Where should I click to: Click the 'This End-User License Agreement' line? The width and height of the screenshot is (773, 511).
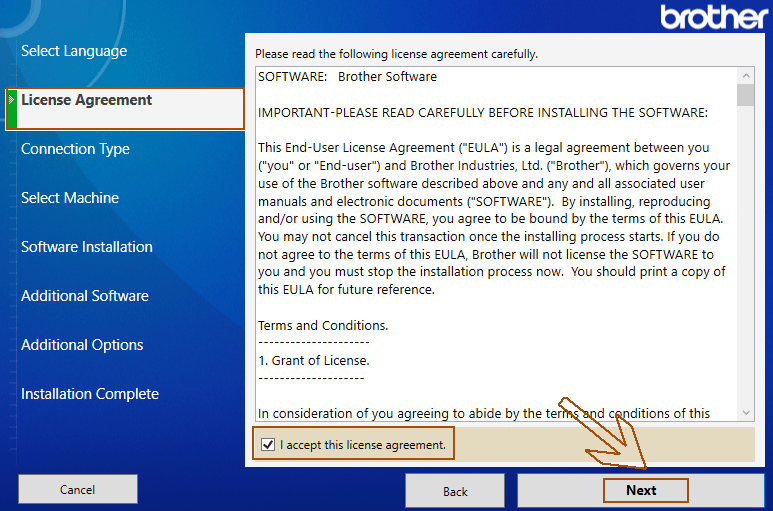coord(484,148)
